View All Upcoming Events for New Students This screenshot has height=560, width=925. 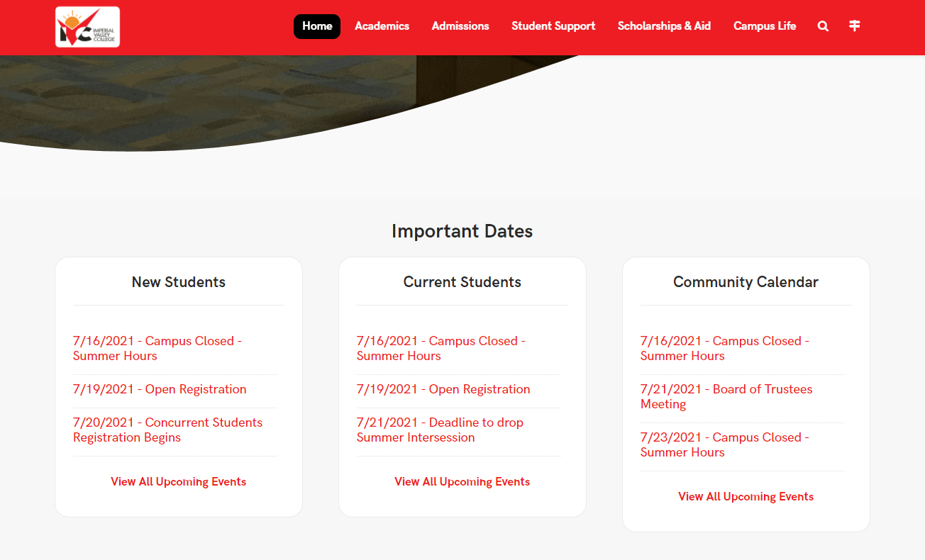[x=178, y=482]
